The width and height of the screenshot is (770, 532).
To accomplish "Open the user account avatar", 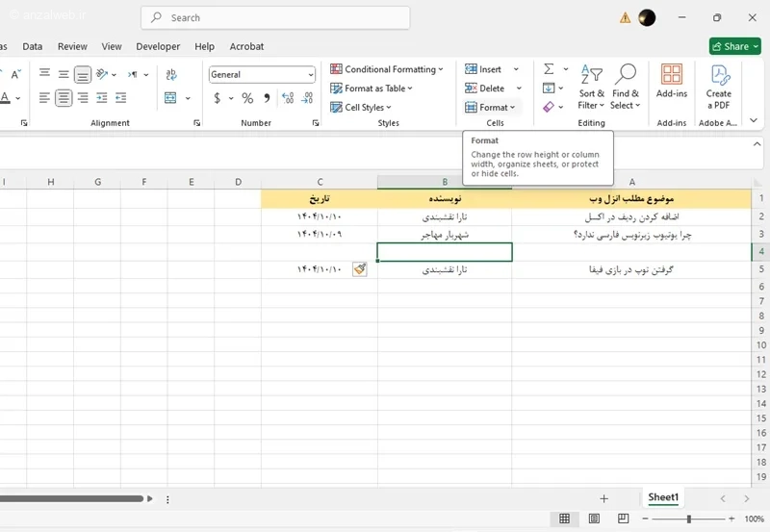I will tap(647, 17).
